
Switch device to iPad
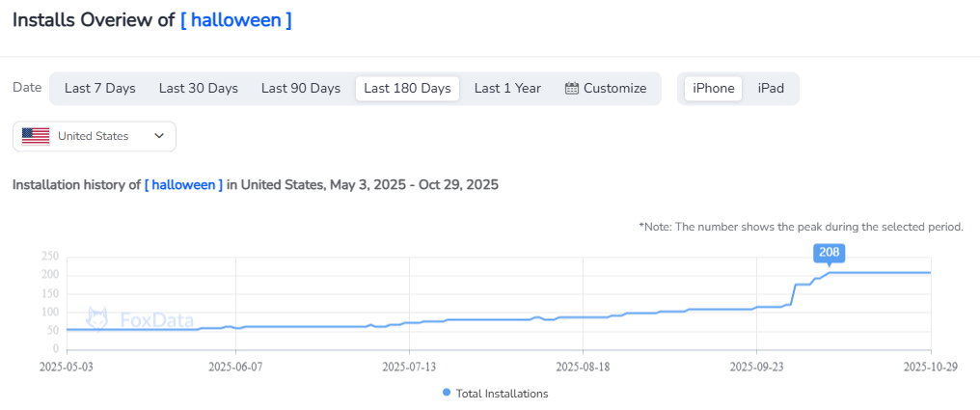click(x=771, y=89)
